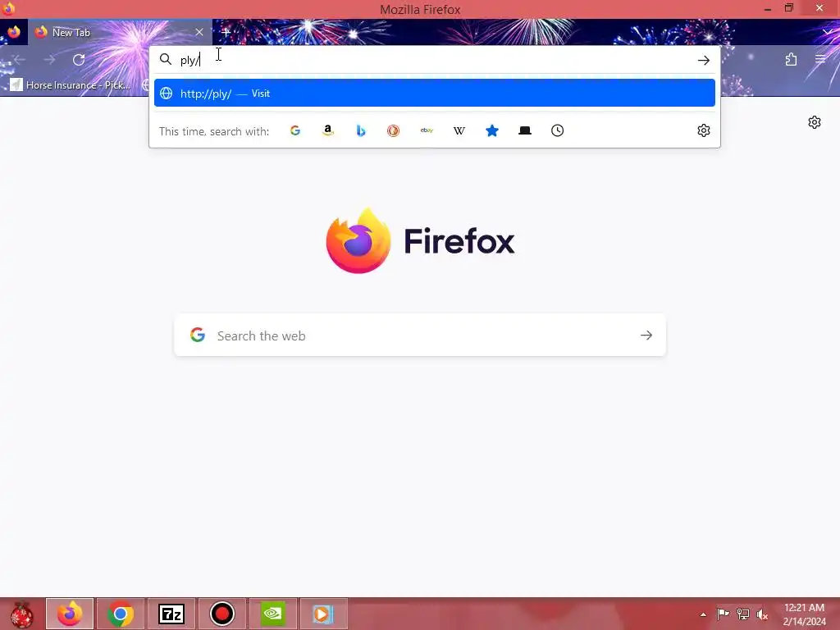Open the red recorder app on taskbar
Viewport: 840px width, 630px height.
pyautogui.click(x=222, y=614)
